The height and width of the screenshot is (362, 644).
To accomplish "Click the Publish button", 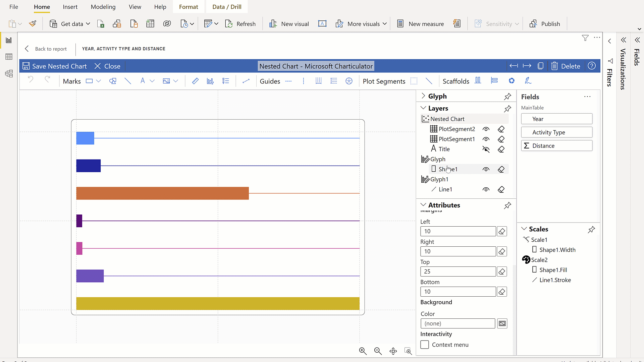I will point(545,24).
